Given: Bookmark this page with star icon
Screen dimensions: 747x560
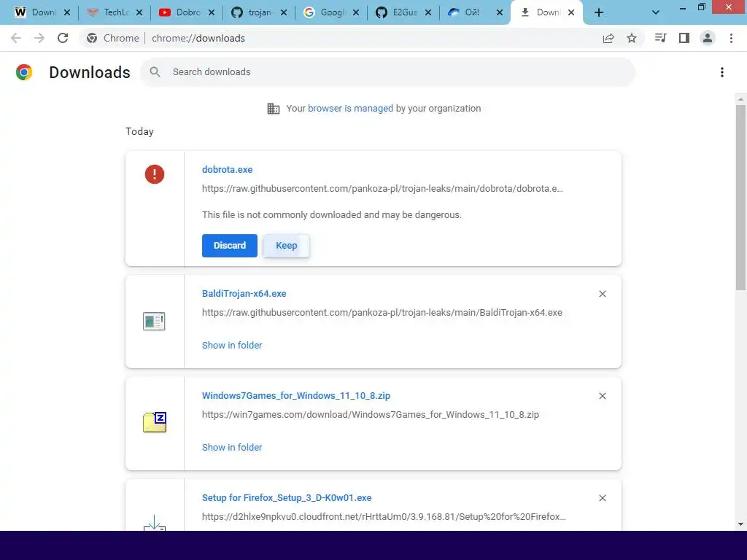Looking at the screenshot, I should click(x=632, y=38).
